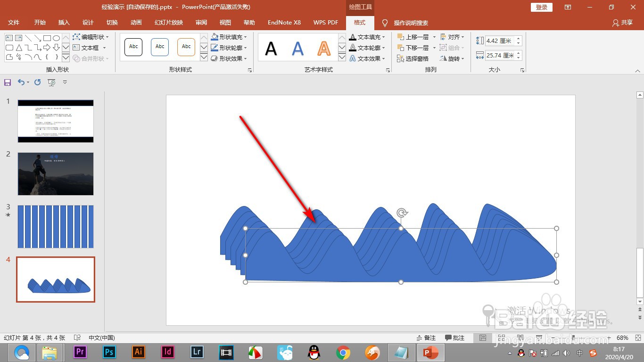Open Shape Fill (形状填充) dropdown
Image resolution: width=644 pixels, height=362 pixels.
coord(229,37)
